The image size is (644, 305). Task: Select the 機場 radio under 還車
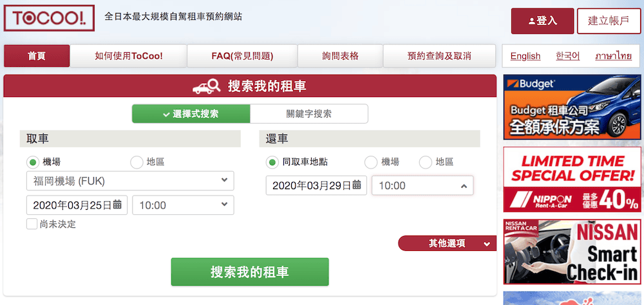point(371,162)
